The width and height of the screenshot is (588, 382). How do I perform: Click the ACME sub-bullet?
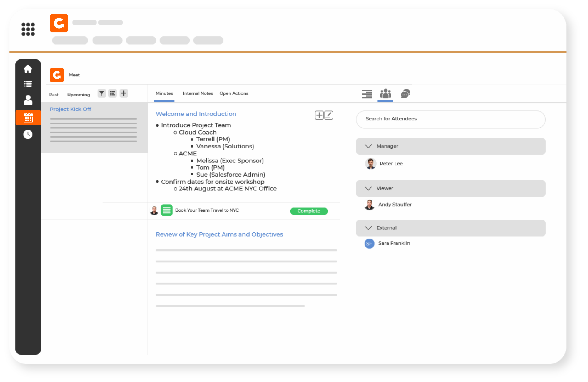pos(188,153)
